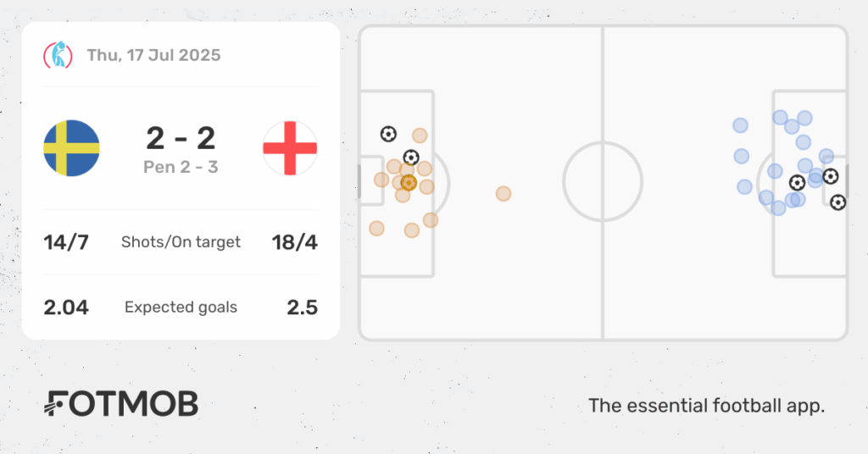Click the Shots/On target stat label
The width and height of the screenshot is (868, 454).
(181, 242)
